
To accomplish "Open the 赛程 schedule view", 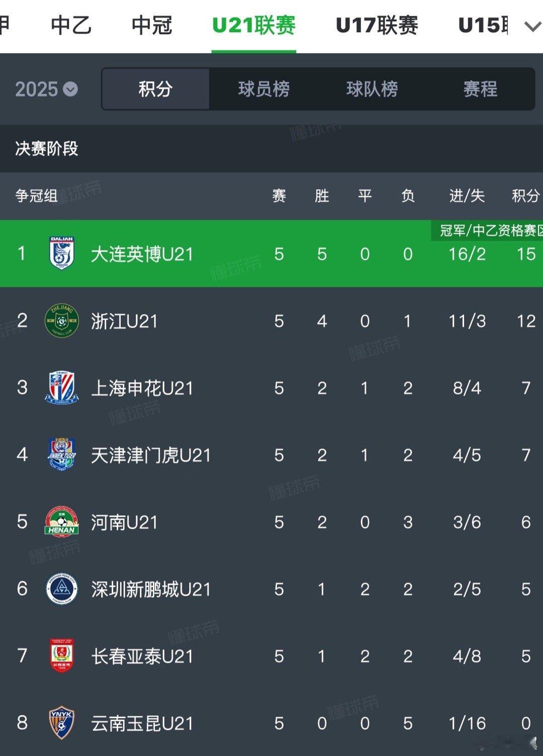I will (480, 89).
